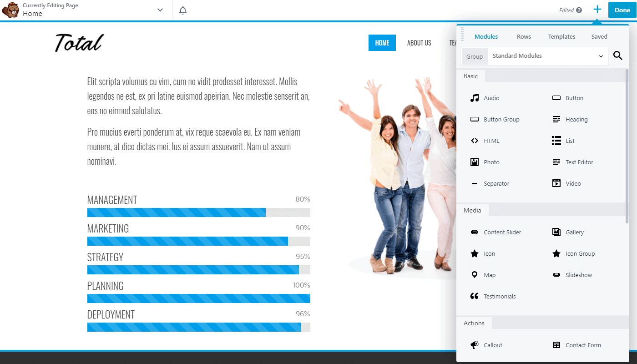Open the module search magnifier
This screenshot has height=364, width=637.
[618, 56]
